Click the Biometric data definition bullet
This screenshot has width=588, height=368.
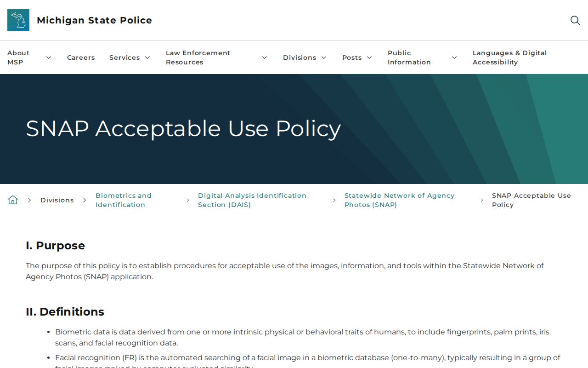click(x=302, y=337)
